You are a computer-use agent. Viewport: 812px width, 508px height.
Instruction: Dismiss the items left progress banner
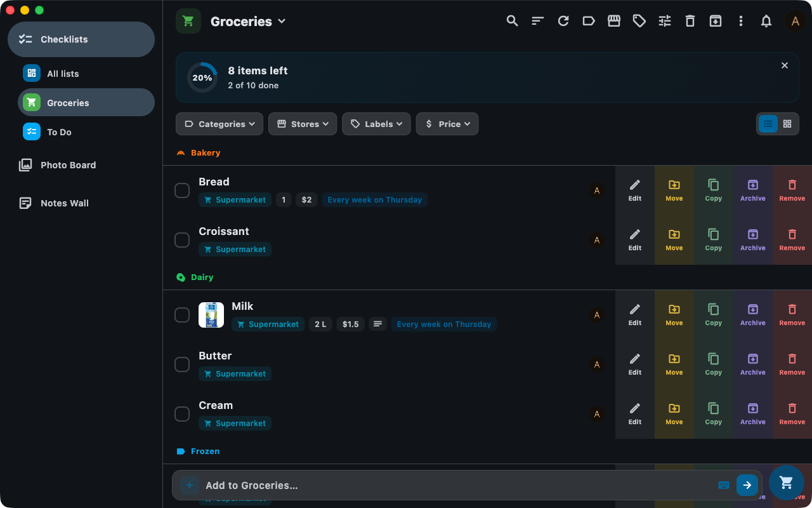pos(785,65)
